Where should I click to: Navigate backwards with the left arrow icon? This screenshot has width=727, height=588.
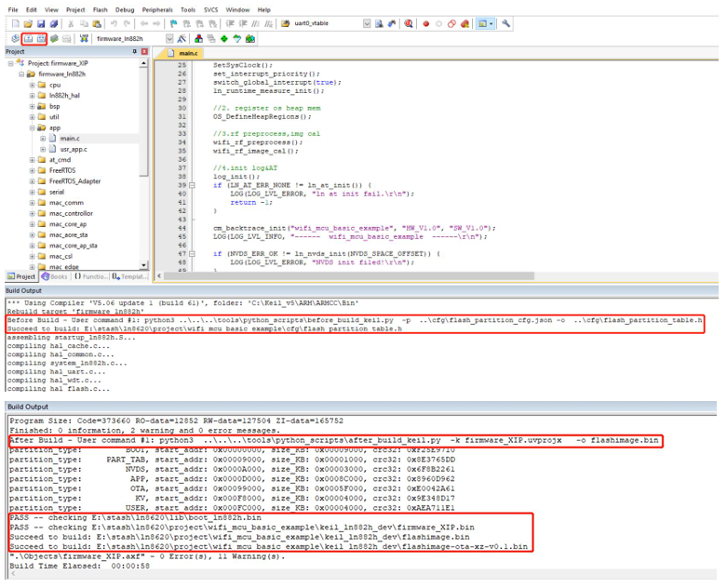(x=144, y=23)
